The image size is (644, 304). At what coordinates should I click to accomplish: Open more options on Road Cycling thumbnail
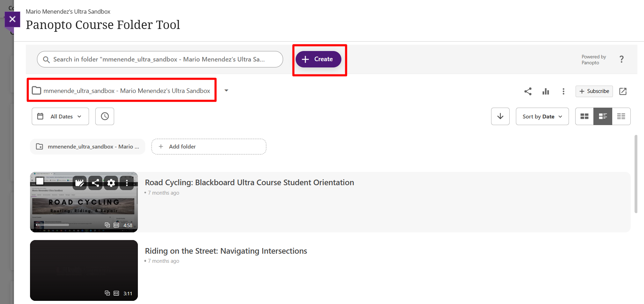(127, 183)
